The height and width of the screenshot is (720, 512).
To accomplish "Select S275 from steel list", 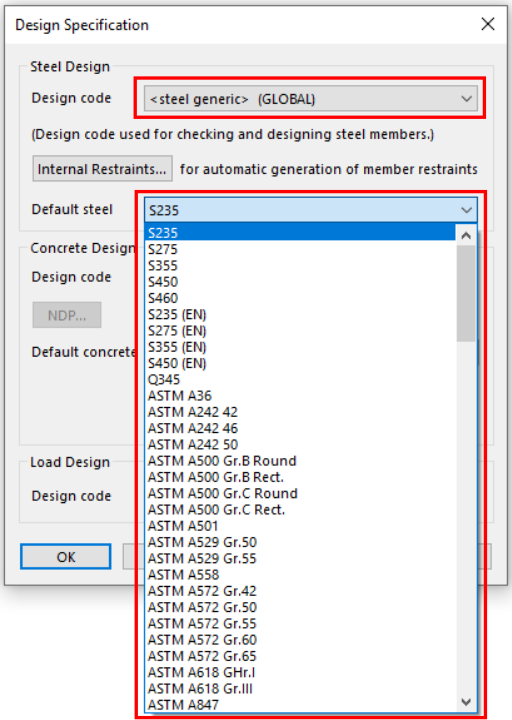I will point(300,249).
